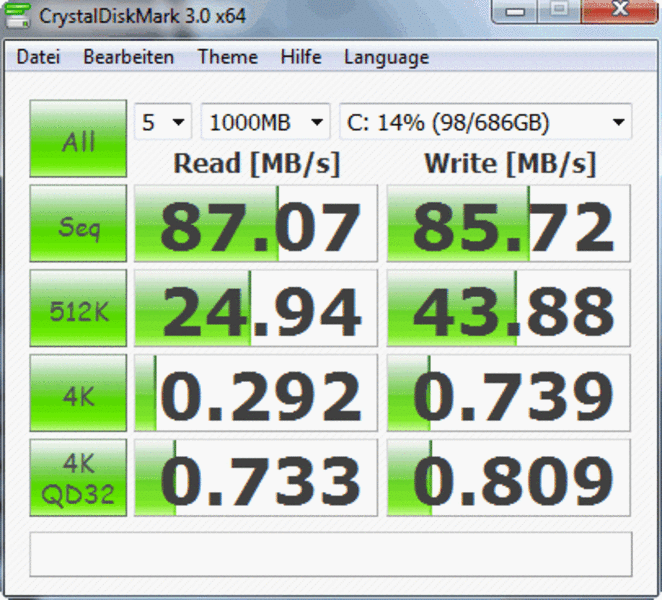The width and height of the screenshot is (662, 600).
Task: Open the Theme menu
Action: pos(228,57)
